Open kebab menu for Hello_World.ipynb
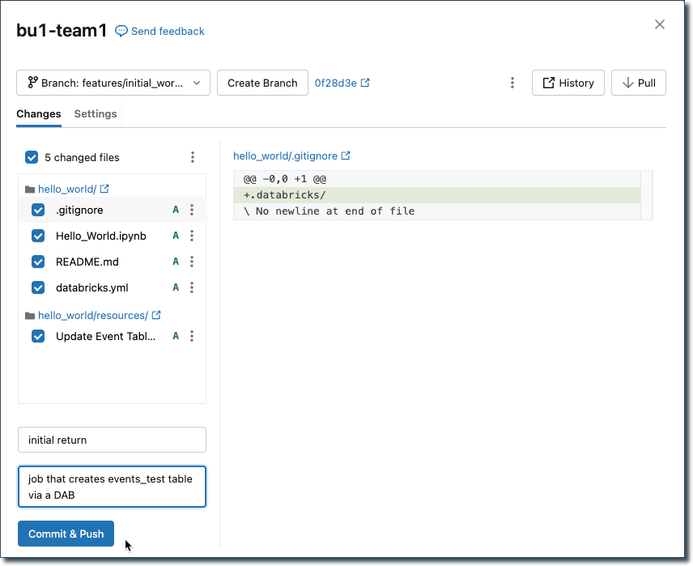Screen dimensions: 693x566 [192, 236]
